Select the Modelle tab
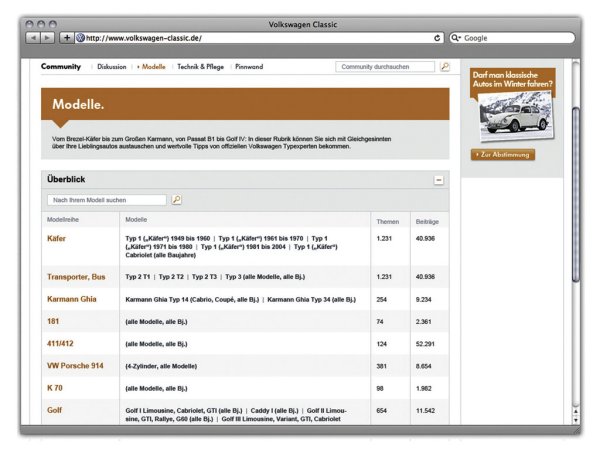Image resolution: width=600 pixels, height=450 pixels. (153, 67)
